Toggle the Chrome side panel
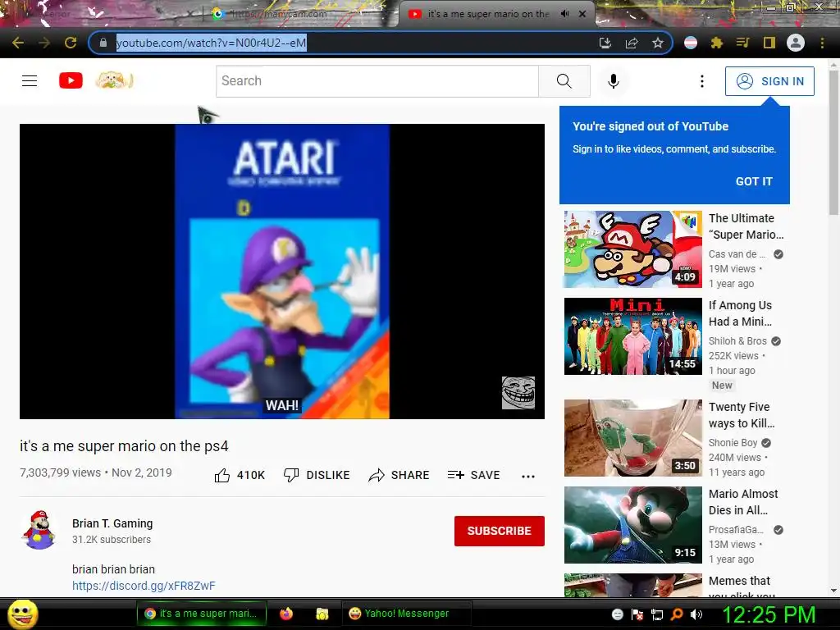 [769, 43]
